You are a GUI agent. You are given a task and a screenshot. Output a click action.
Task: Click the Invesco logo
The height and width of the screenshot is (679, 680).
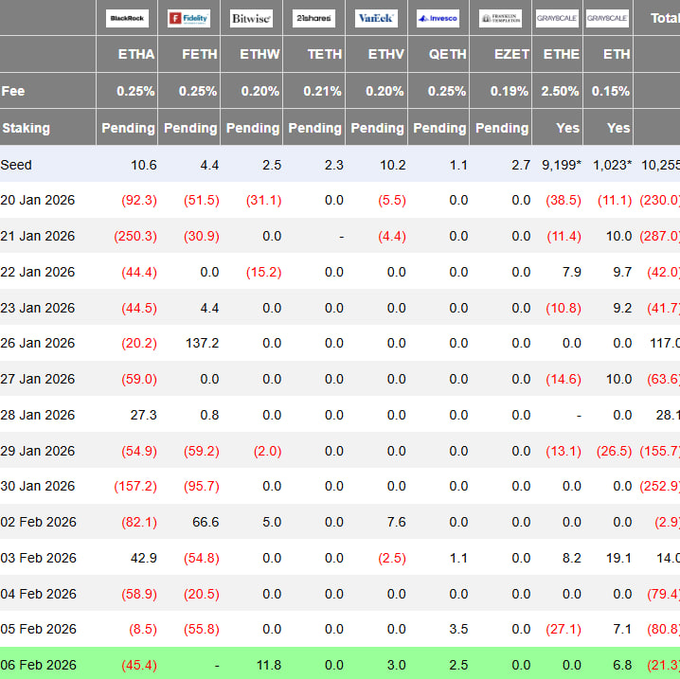point(438,18)
